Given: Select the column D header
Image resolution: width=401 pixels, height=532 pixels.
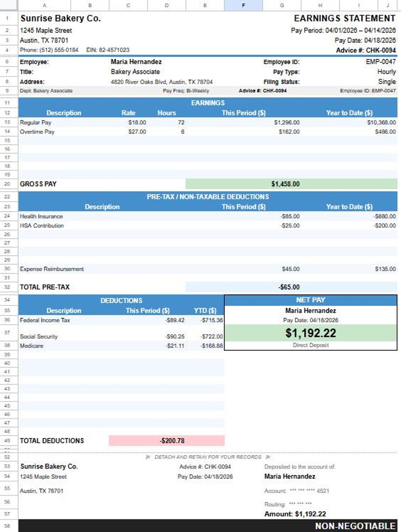Looking at the screenshot, I should [166, 5].
